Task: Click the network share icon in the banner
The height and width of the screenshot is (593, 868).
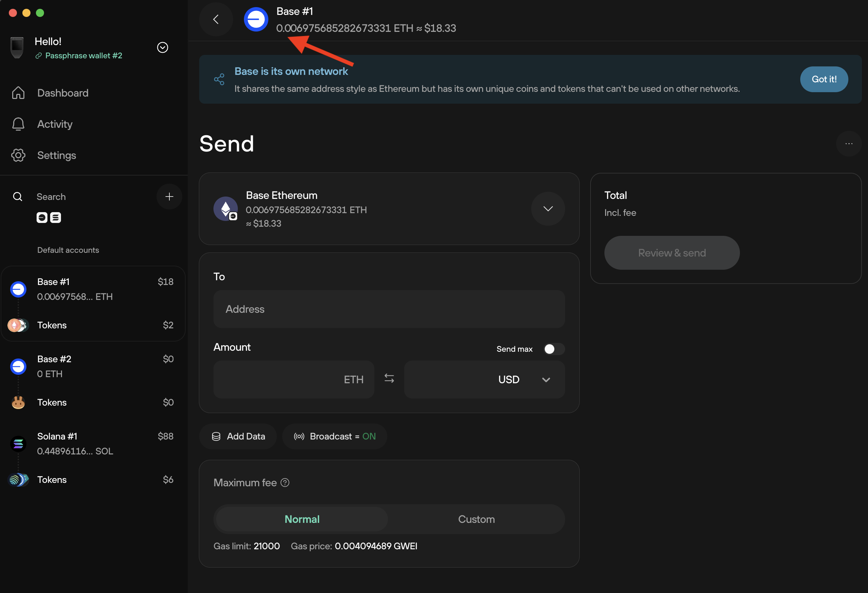Action: (x=219, y=79)
